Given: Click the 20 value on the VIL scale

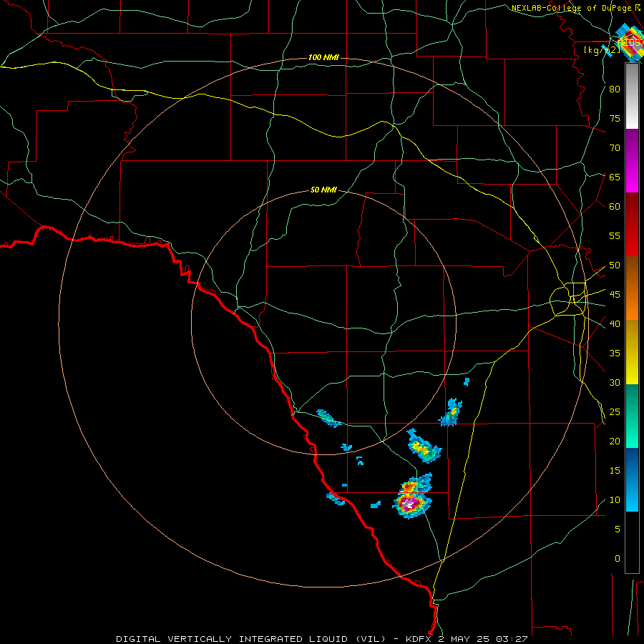Looking at the screenshot, I should coord(615,441).
